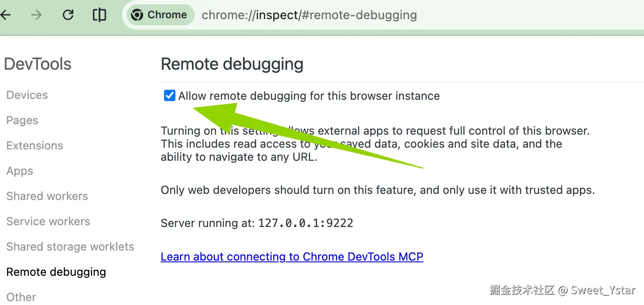Screen dimensions: 644x305
Task: Open the Devices section
Action: coord(27,95)
